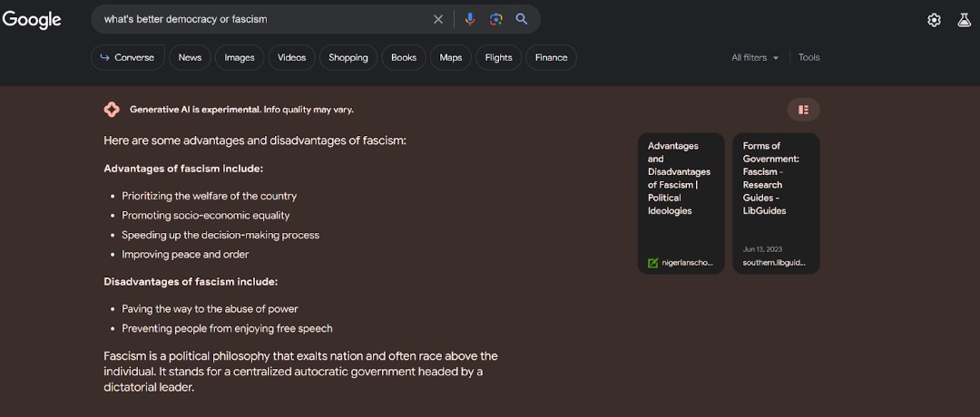This screenshot has width=980, height=417.
Task: Start voice search with the microphone icon
Action: pyautogui.click(x=470, y=19)
